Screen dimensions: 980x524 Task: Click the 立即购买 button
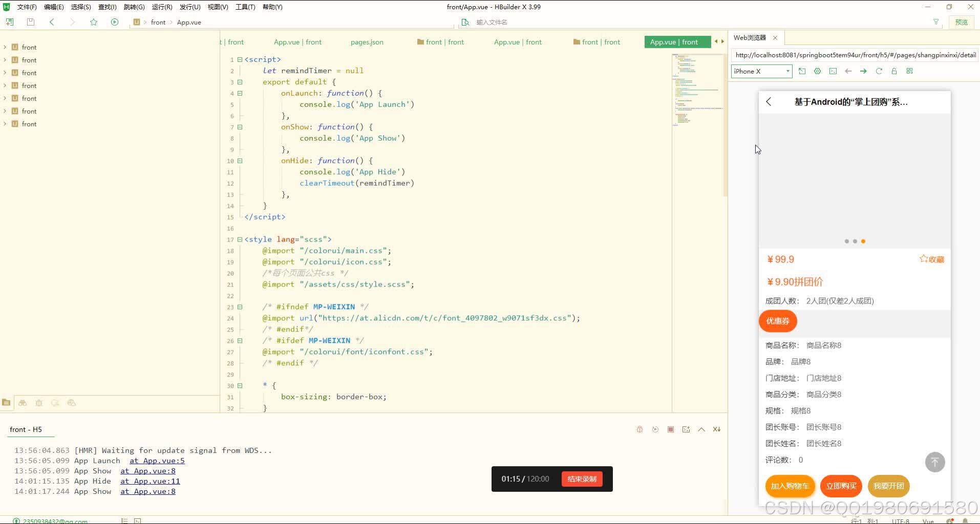(x=841, y=486)
